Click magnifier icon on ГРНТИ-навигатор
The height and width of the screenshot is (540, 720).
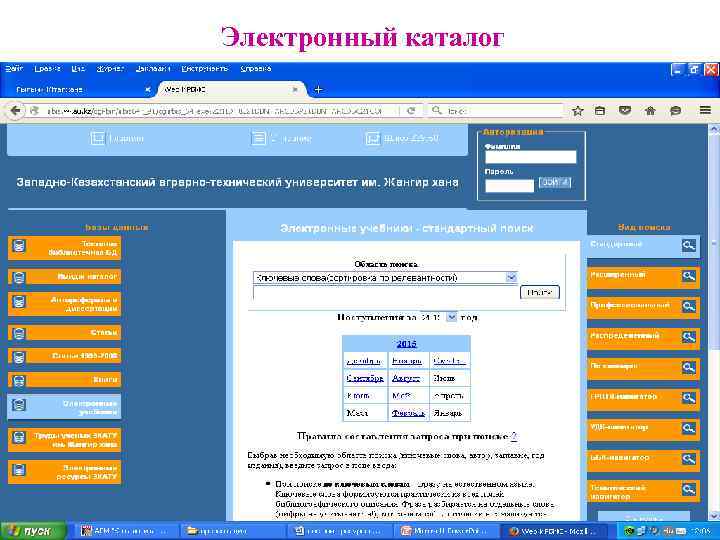(x=689, y=398)
